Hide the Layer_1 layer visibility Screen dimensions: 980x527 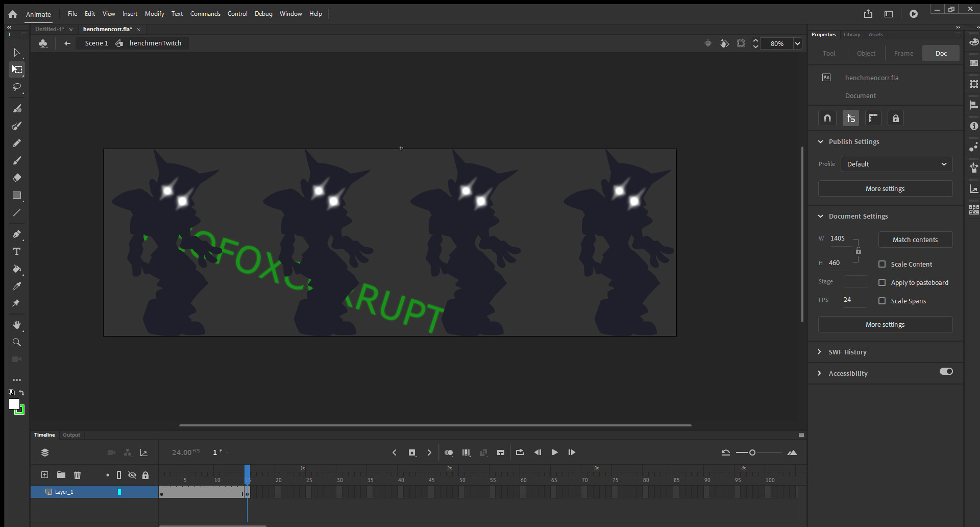pyautogui.click(x=132, y=492)
